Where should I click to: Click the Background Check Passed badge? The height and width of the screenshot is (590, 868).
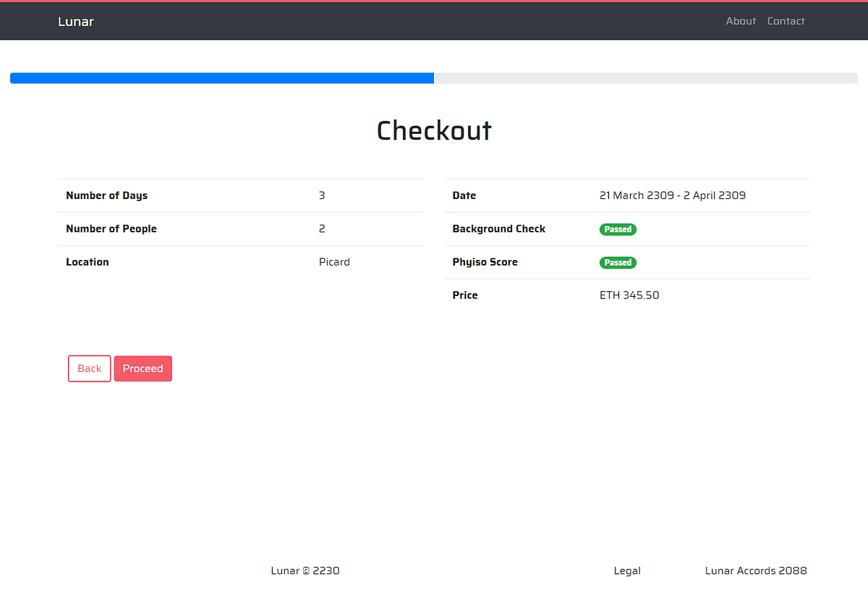coord(618,229)
